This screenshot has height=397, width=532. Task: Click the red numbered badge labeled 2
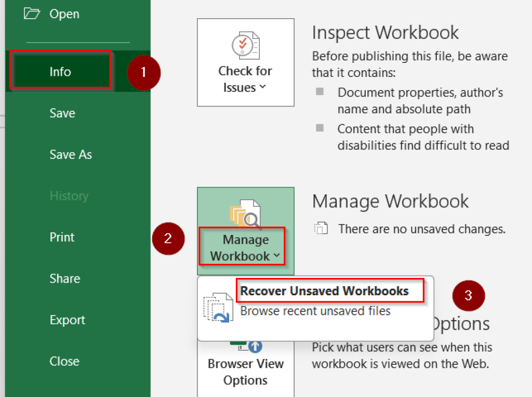168,239
